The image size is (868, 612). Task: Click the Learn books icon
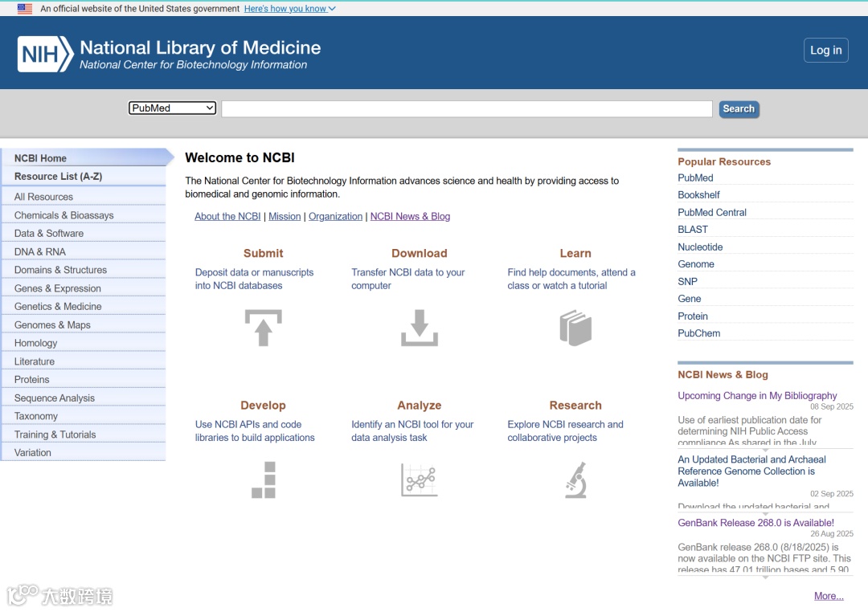[575, 328]
